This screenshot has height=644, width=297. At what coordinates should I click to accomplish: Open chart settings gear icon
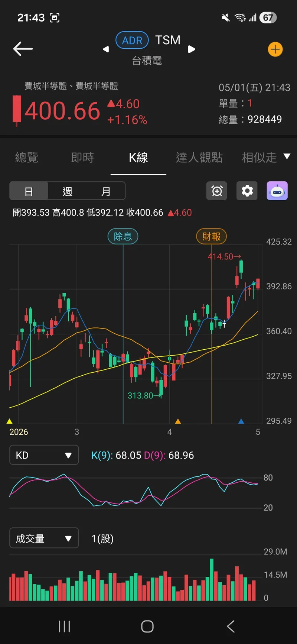tap(247, 191)
